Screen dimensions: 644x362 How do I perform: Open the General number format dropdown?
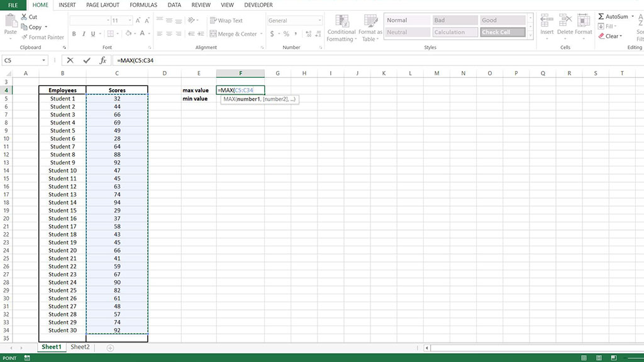(x=319, y=20)
